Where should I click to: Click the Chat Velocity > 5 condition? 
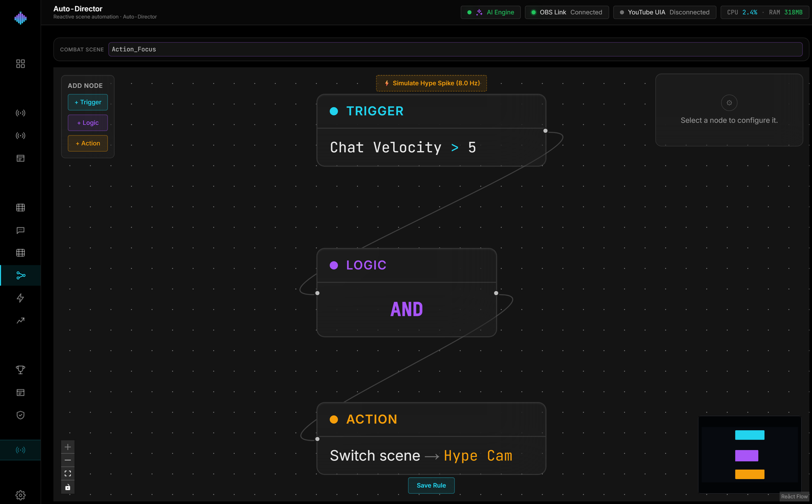403,148
